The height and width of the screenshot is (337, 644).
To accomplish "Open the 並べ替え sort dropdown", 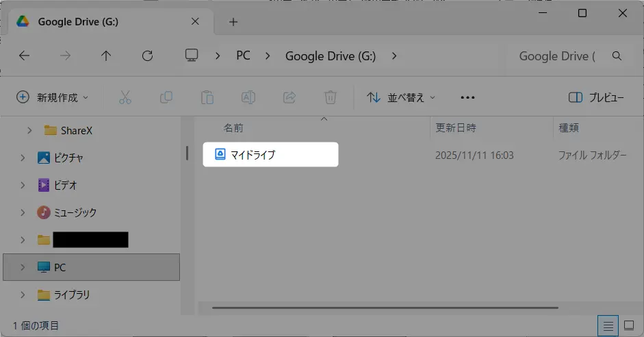I will coord(401,97).
